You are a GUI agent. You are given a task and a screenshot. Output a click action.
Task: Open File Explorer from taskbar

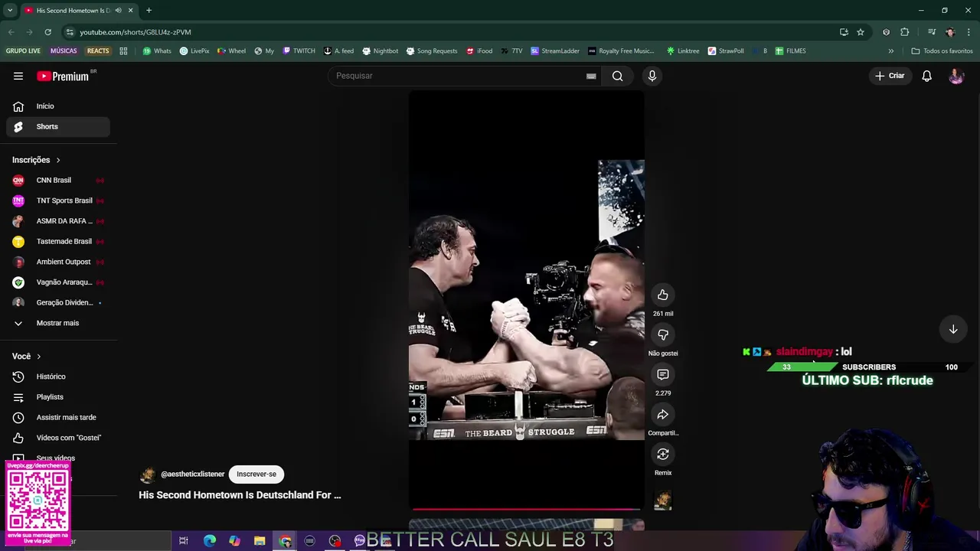[x=260, y=541]
